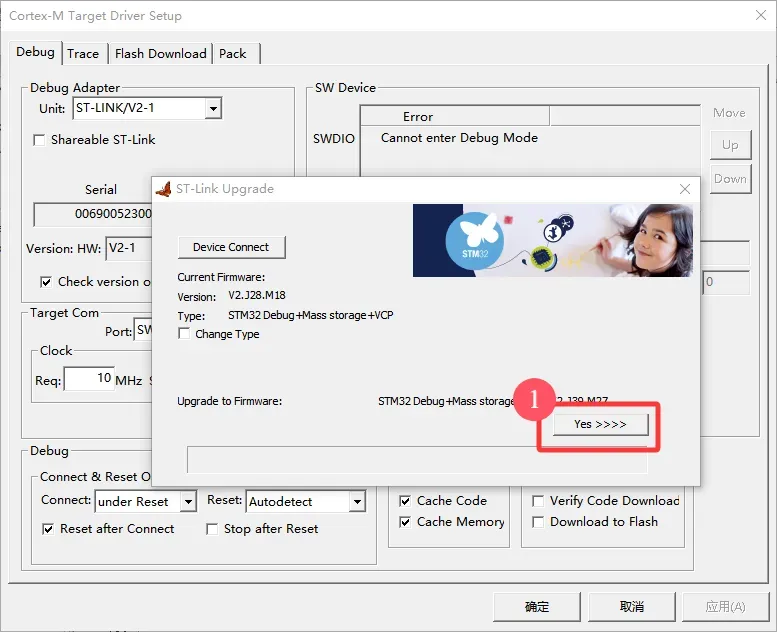
Task: Open the Flash Download tab
Action: coord(160,54)
